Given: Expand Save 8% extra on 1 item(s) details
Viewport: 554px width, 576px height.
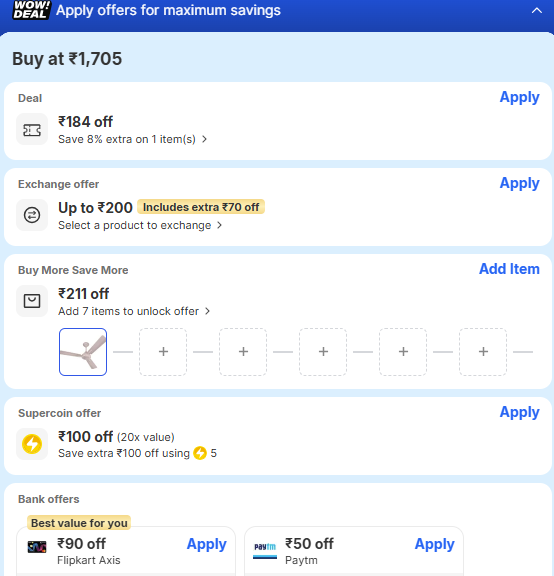Looking at the screenshot, I should click(132, 139).
